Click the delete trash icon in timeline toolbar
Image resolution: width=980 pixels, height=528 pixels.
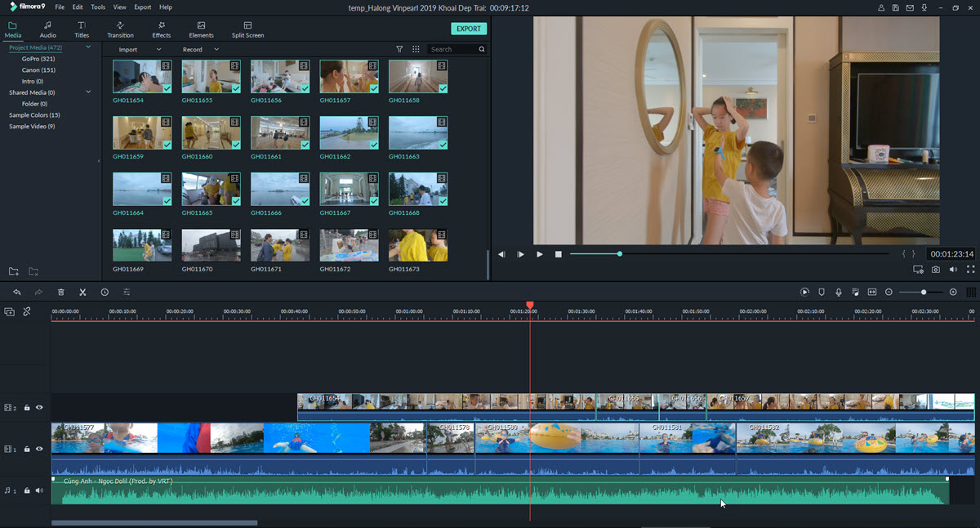point(61,292)
